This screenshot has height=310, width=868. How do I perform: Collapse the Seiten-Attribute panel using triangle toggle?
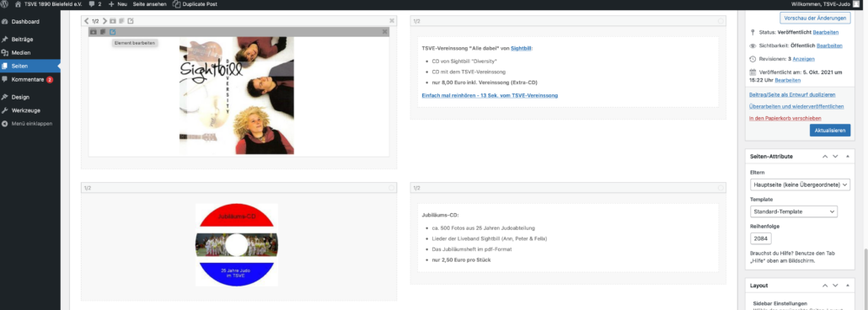(847, 157)
